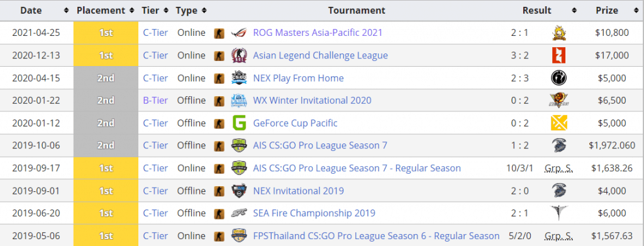Open the B-Tier link in WX Winter row

pyautogui.click(x=156, y=101)
